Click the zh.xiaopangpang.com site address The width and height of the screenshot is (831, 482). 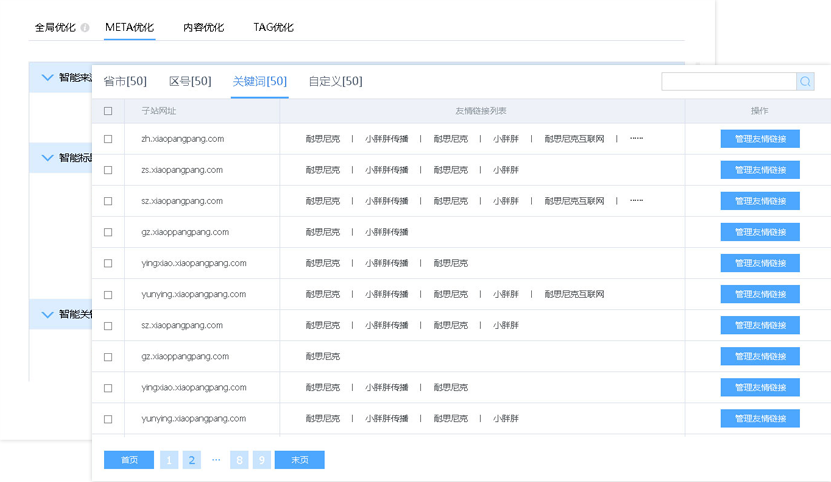pos(183,139)
